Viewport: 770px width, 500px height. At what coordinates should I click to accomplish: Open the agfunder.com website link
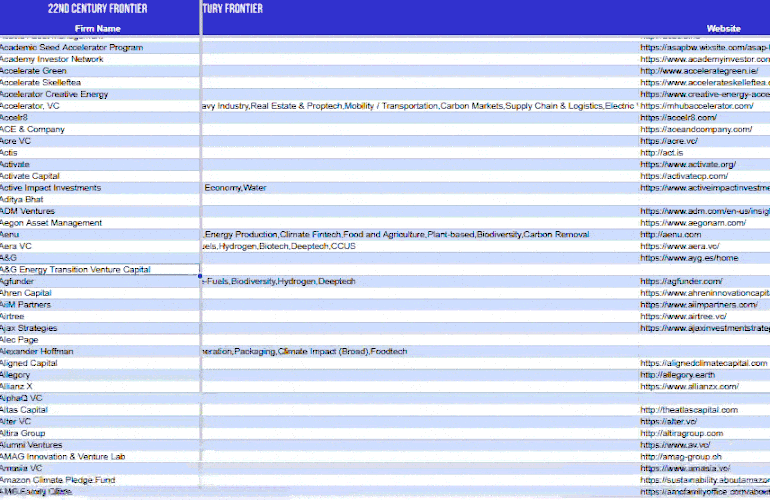point(681,281)
